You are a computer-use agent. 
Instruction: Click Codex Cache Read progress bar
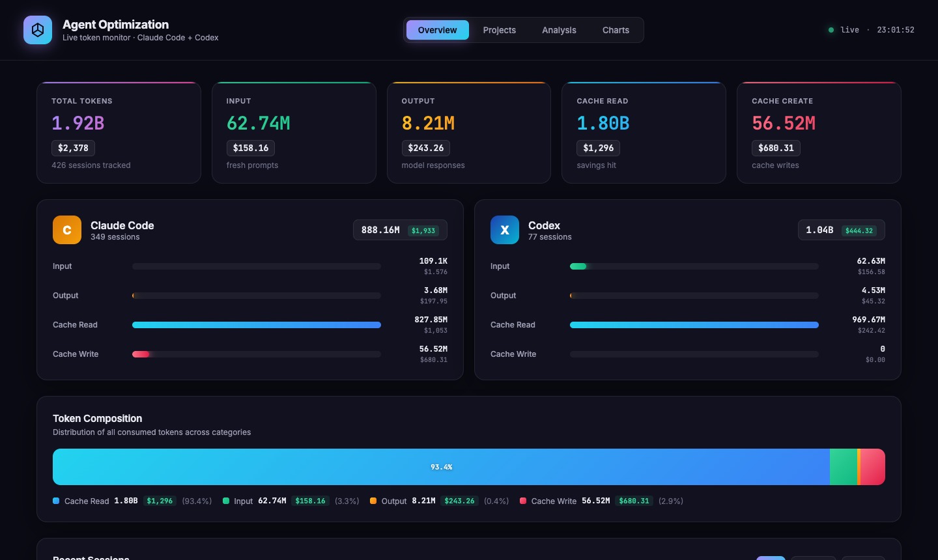[x=694, y=325]
